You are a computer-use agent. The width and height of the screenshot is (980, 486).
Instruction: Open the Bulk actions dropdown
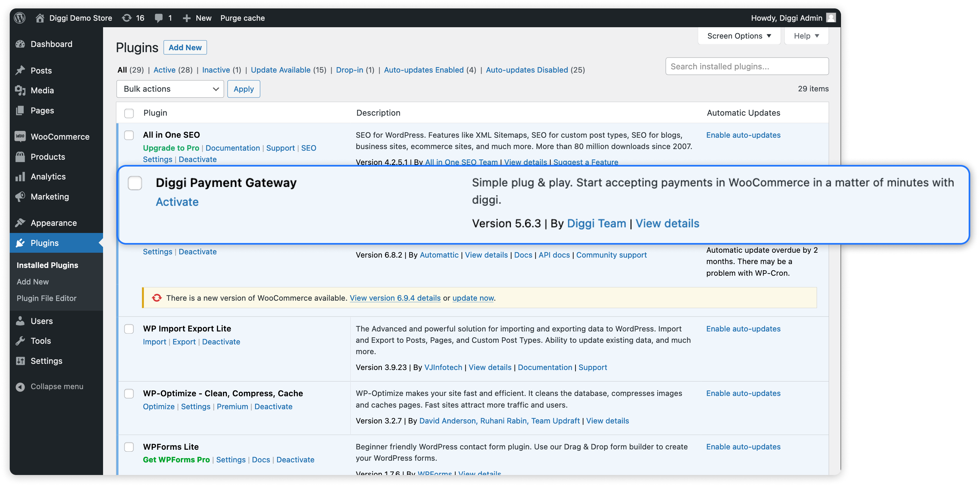(170, 89)
